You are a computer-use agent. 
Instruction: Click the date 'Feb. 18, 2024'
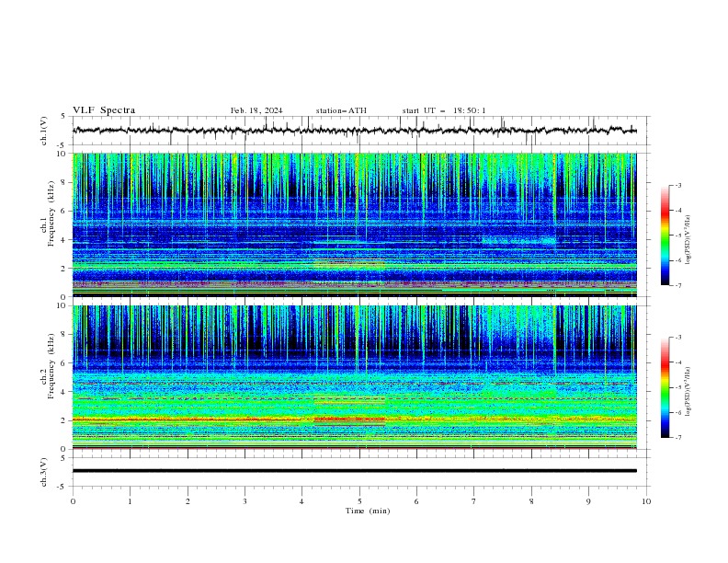click(x=256, y=110)
